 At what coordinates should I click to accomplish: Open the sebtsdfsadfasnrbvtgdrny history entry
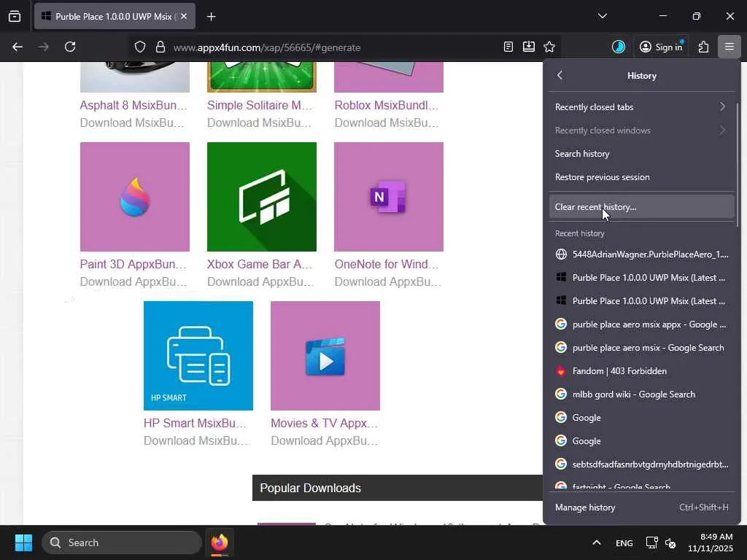(641, 464)
